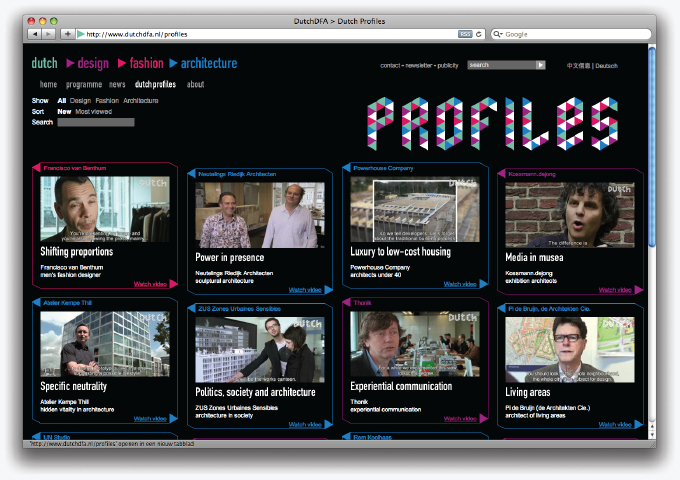Open the Neutelings Riedijk Architecten video thumbnail
Screen dimensions: 680x480
point(260,215)
